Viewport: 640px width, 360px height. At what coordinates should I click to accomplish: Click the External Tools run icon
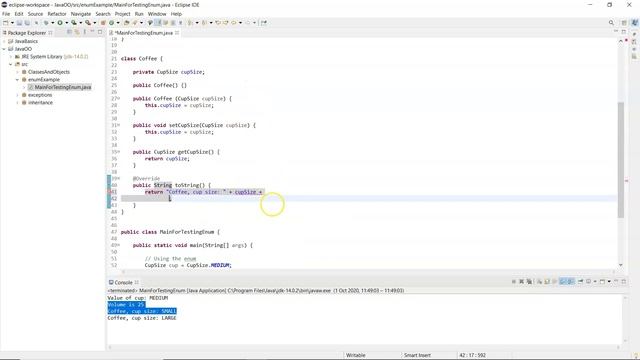[x=88, y=23]
